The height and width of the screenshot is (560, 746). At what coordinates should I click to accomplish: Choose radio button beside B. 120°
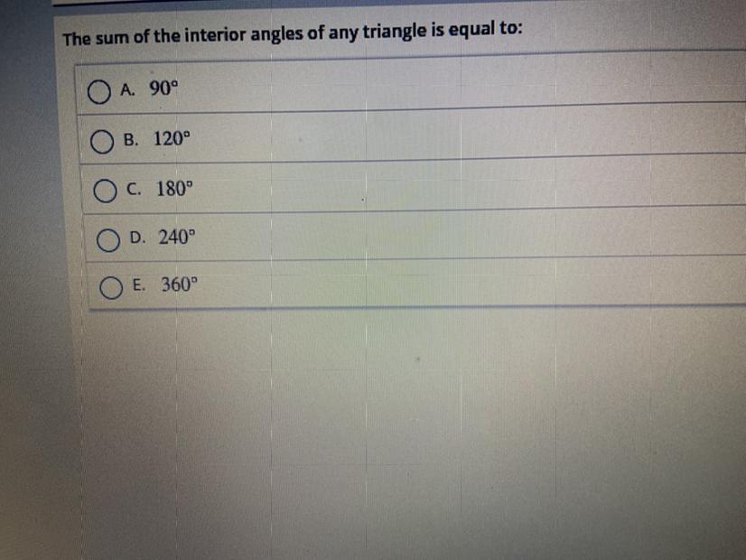(x=102, y=142)
